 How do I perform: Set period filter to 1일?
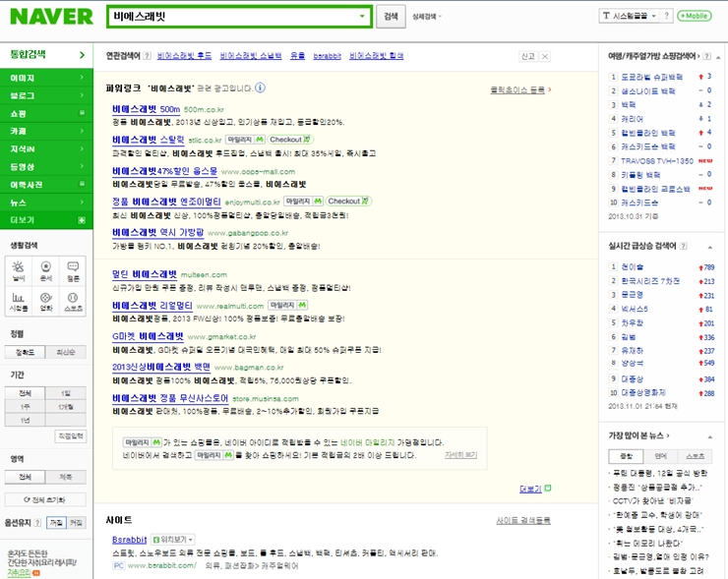(x=66, y=393)
